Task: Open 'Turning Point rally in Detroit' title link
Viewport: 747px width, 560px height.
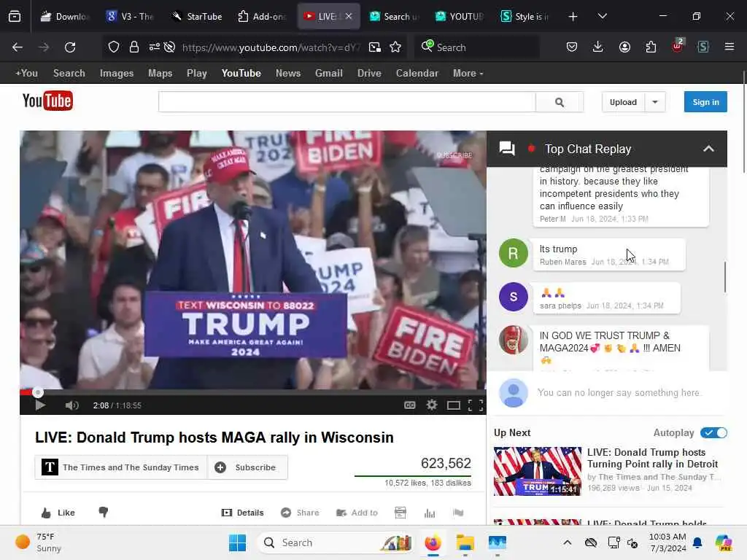Action: click(x=652, y=458)
